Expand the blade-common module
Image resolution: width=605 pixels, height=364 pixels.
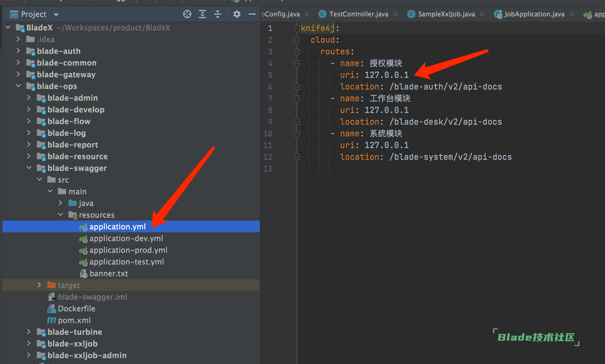click(x=18, y=63)
